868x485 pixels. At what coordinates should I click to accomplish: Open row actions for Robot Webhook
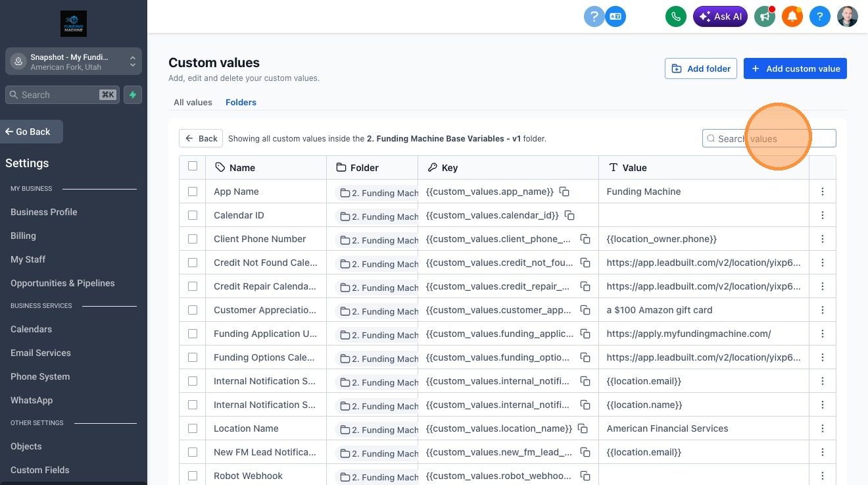pyautogui.click(x=823, y=476)
